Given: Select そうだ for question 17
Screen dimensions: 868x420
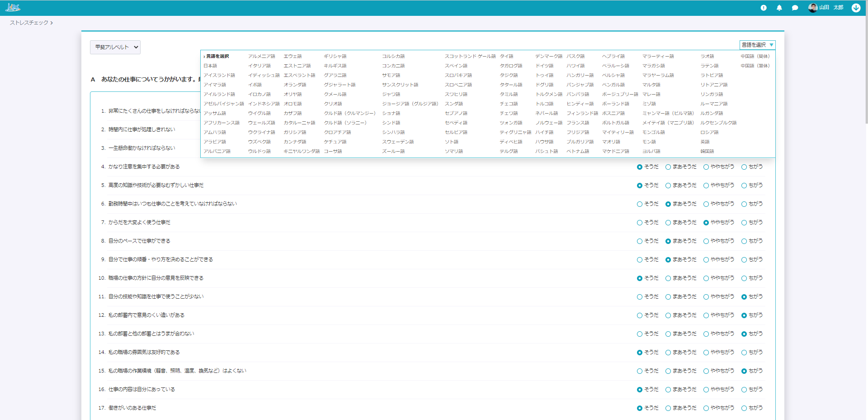Looking at the screenshot, I should pos(640,408).
